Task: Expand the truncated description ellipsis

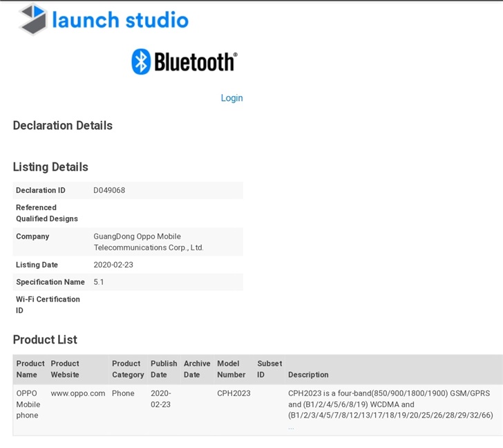Action: (291, 428)
